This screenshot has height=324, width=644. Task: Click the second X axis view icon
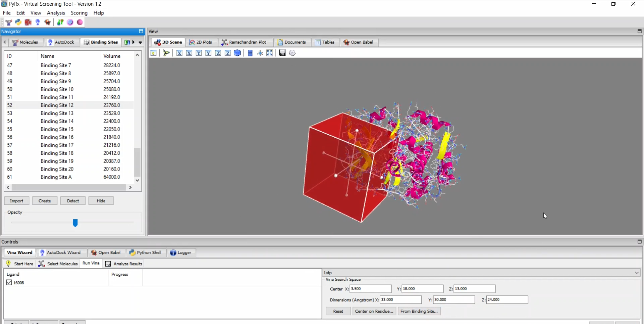[x=189, y=53]
